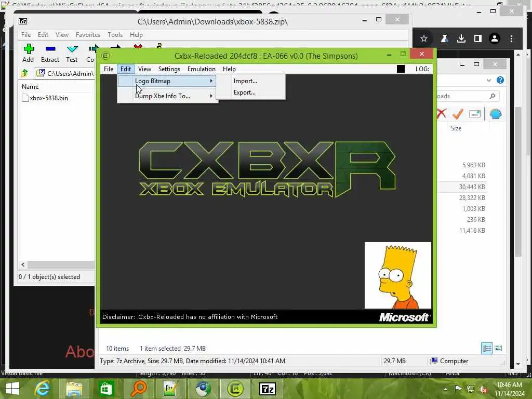Open Cxbx Help menu
Image resolution: width=532 pixels, height=399 pixels.
pyautogui.click(x=229, y=69)
